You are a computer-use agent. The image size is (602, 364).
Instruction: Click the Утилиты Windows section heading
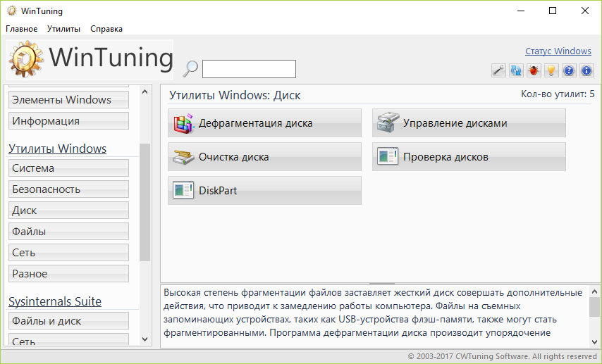(58, 149)
